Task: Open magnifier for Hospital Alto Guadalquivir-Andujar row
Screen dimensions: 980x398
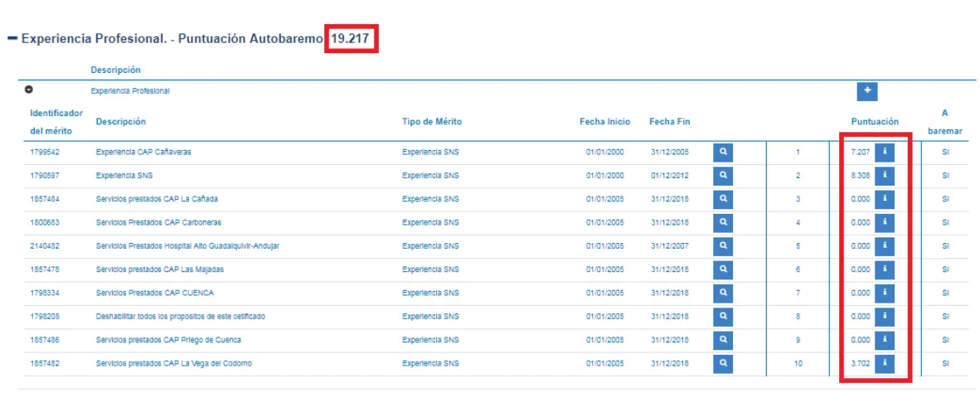Action: coord(722,245)
